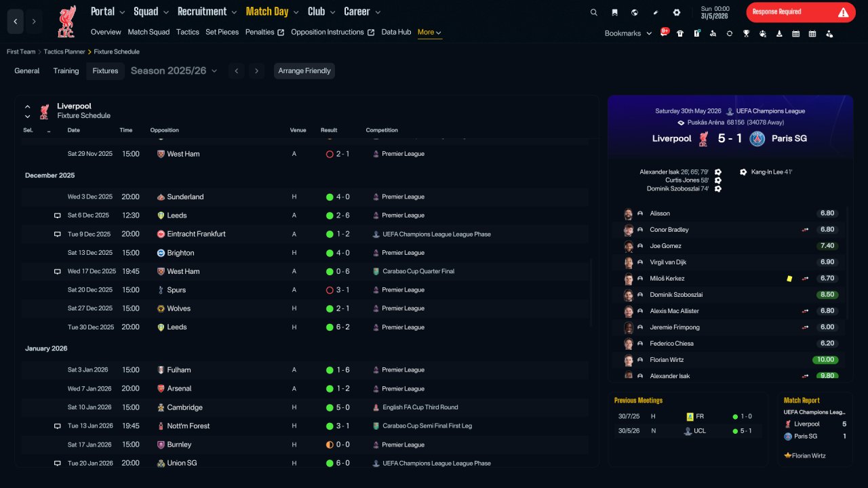Select the Brighton fixture on 13 Dec 2025
The height and width of the screenshot is (488, 868).
[x=305, y=253]
